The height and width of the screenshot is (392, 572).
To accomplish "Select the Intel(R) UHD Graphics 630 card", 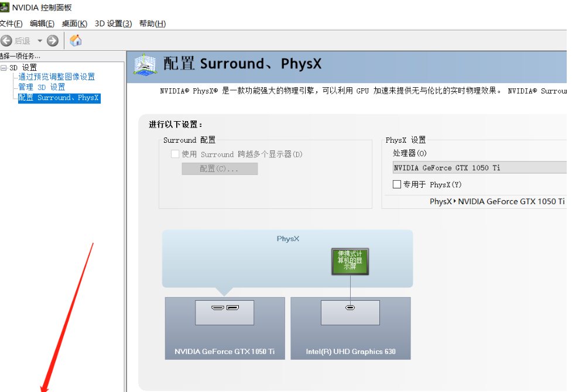I will 351,328.
